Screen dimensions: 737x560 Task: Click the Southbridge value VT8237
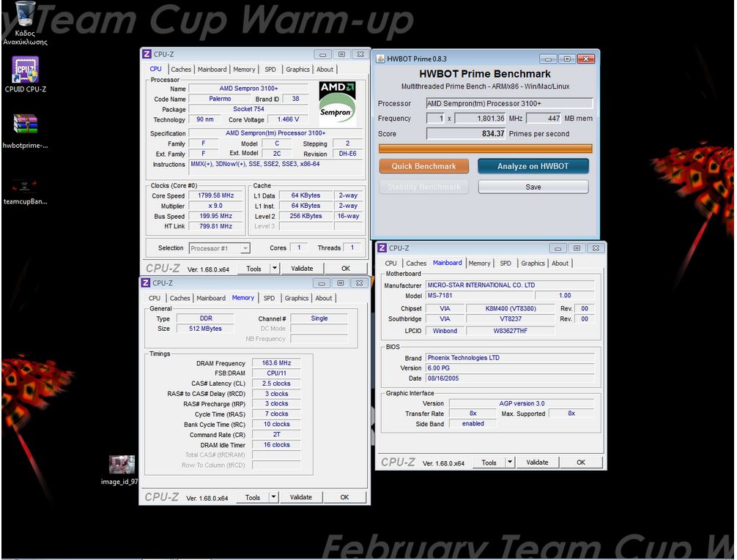(x=511, y=318)
